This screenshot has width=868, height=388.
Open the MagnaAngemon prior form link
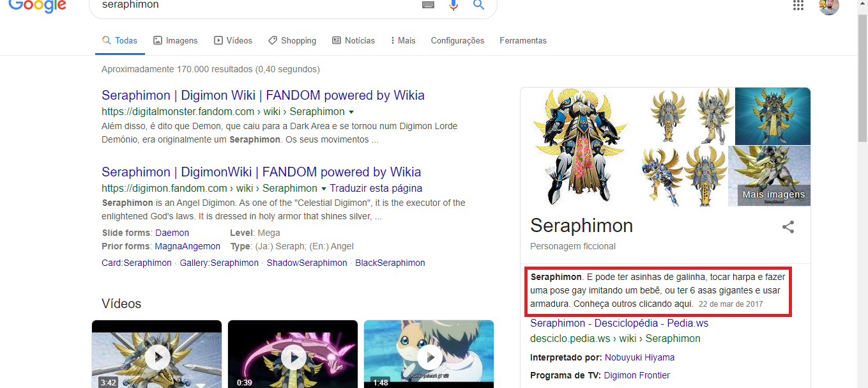pos(187,246)
